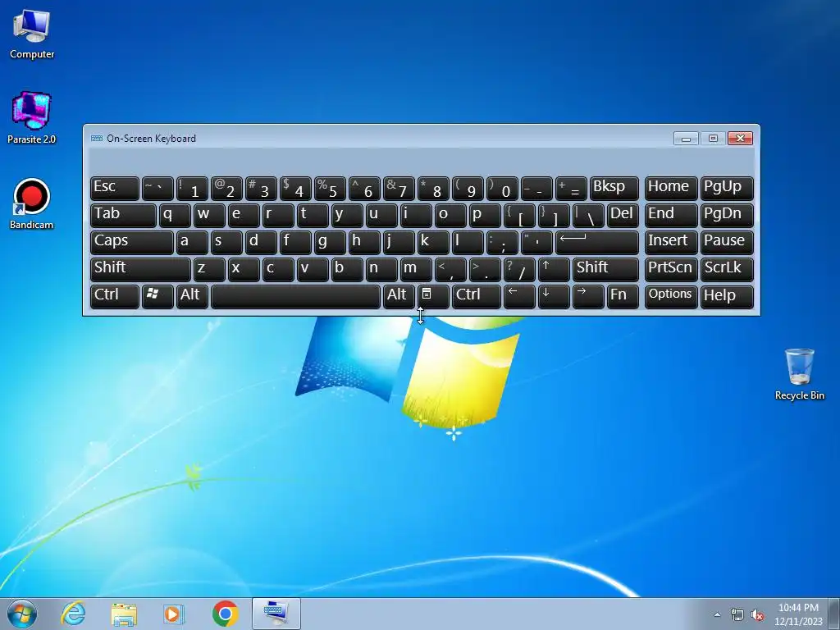This screenshot has height=630, width=840.
Task: Click the spacebar key
Action: [295, 297]
